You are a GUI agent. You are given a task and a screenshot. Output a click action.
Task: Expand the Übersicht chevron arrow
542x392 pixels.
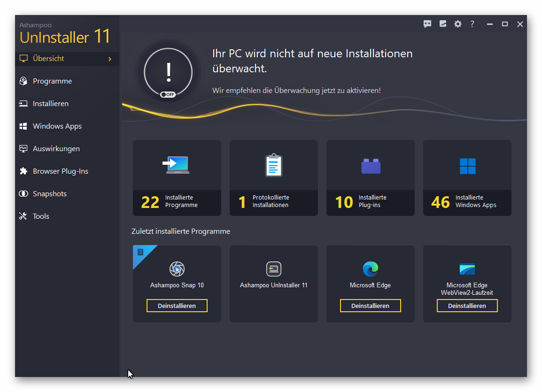110,59
